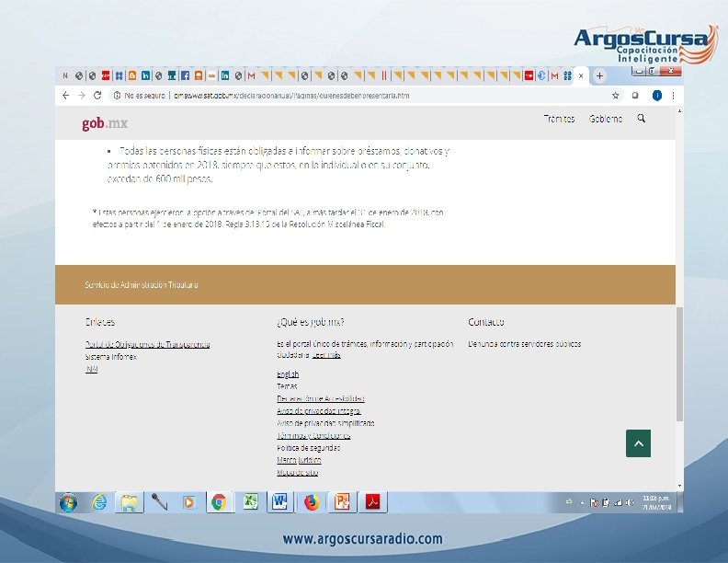Click the 'Leer más' link
Screen dimensions: 728x563
click(x=326, y=355)
